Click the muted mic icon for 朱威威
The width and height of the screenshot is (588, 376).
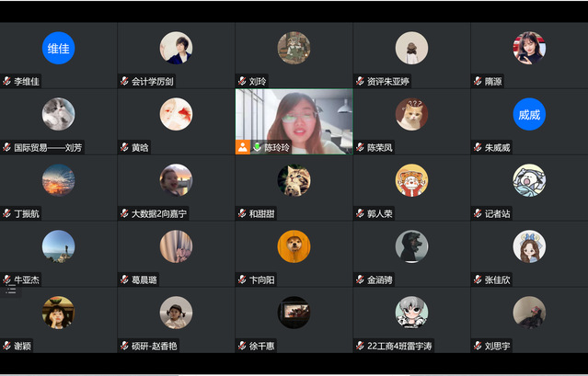[x=478, y=147]
